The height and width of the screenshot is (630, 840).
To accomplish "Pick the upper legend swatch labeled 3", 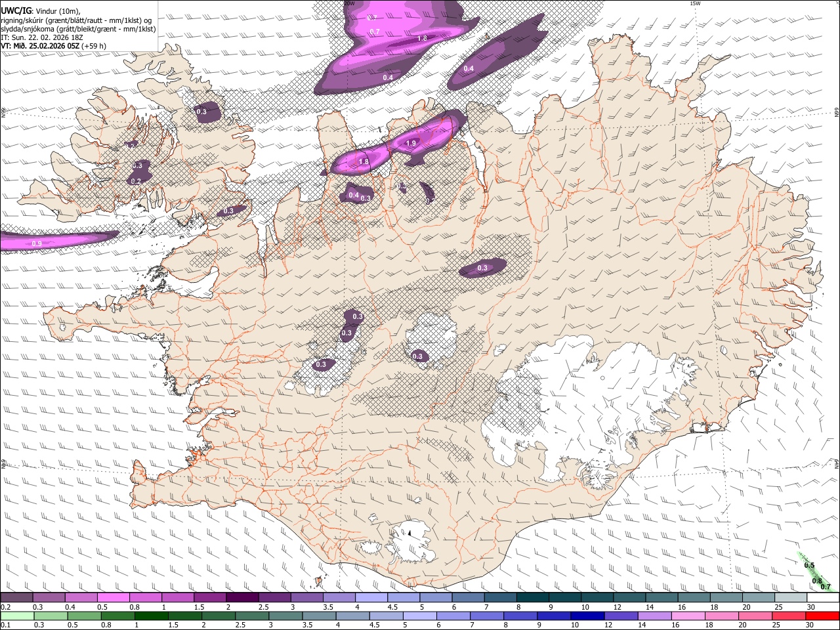I will tap(306, 598).
